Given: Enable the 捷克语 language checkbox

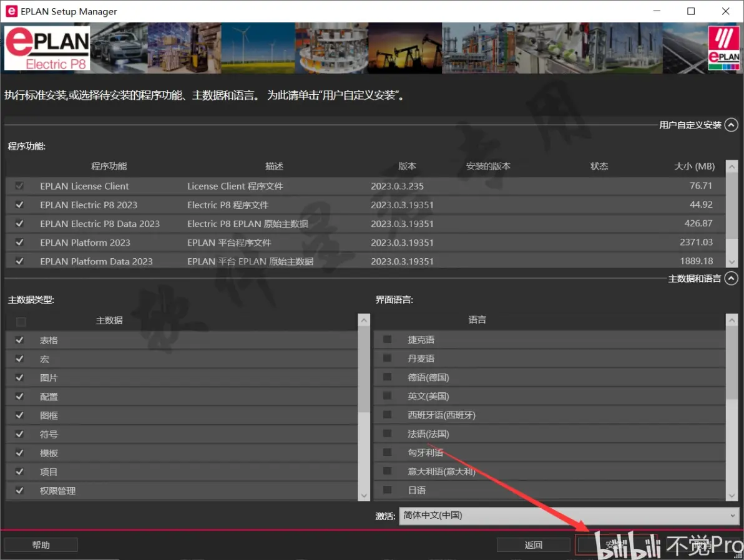Looking at the screenshot, I should point(387,339).
